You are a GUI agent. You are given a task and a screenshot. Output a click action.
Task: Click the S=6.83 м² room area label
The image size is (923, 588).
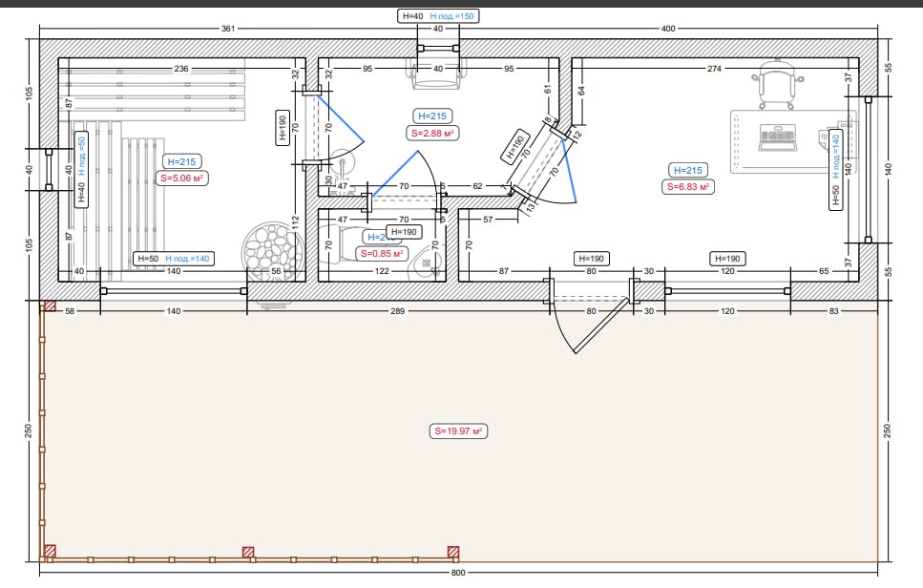point(687,187)
